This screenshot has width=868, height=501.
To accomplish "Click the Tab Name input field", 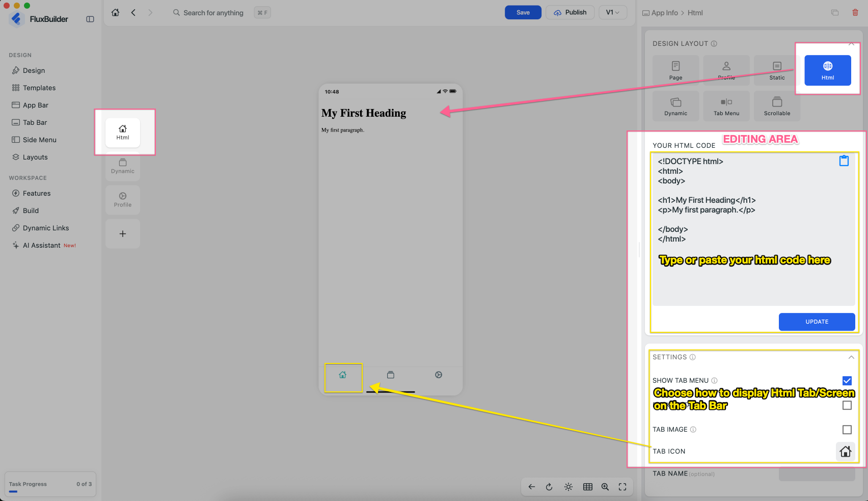I will tap(817, 474).
